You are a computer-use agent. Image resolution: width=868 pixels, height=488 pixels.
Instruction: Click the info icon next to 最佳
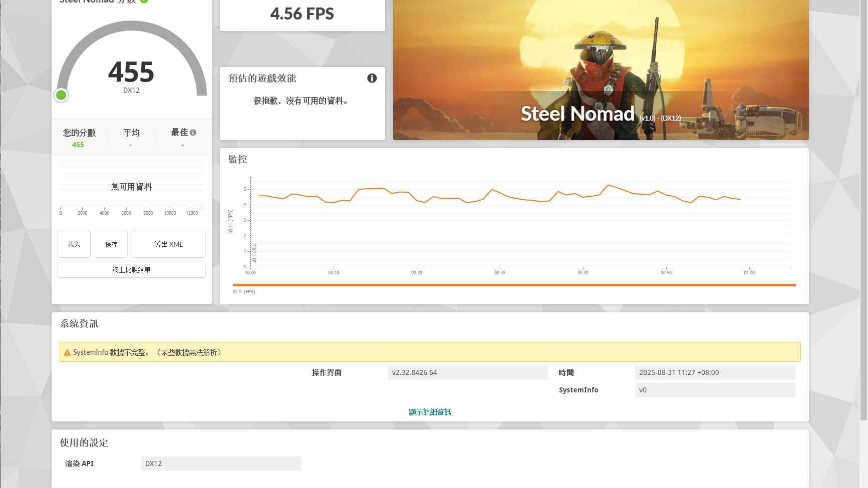pos(193,133)
